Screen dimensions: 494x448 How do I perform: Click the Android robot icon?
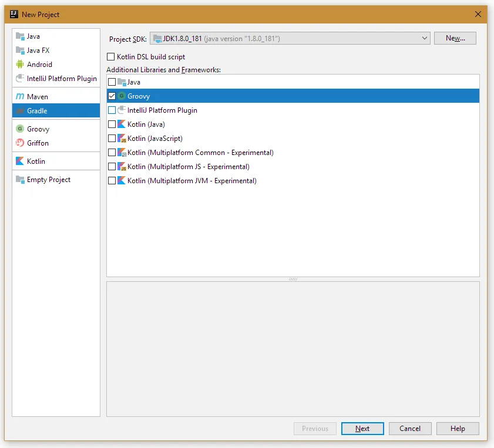pos(20,64)
